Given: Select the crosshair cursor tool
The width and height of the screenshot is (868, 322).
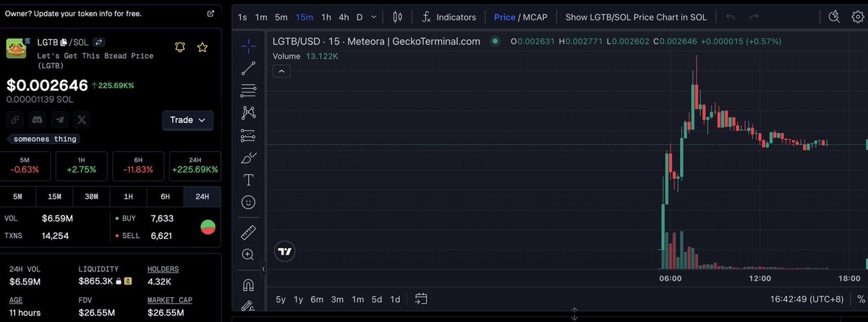Looking at the screenshot, I should [248, 46].
